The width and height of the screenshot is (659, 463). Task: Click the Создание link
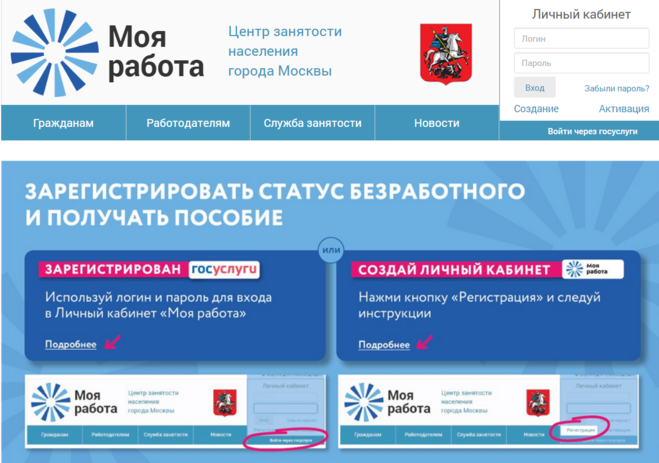[x=536, y=109]
